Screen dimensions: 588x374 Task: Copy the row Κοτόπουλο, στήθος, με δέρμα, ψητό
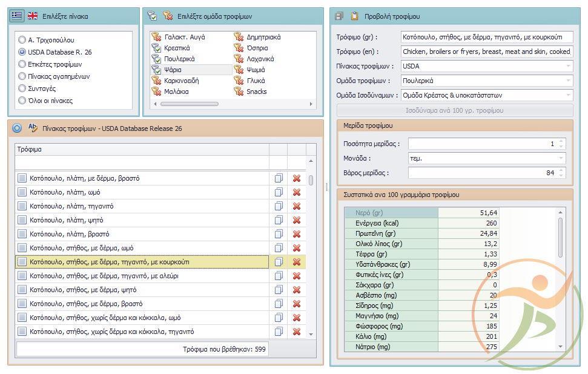click(x=279, y=290)
